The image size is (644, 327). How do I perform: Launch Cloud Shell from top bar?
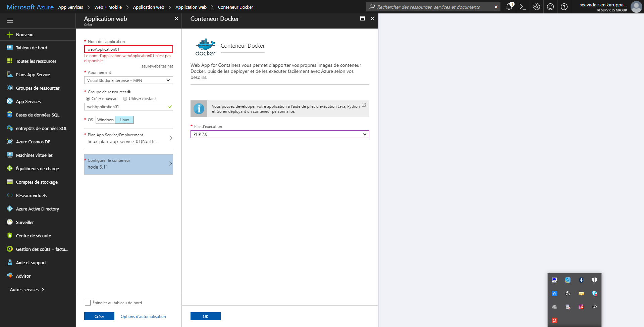tap(523, 7)
